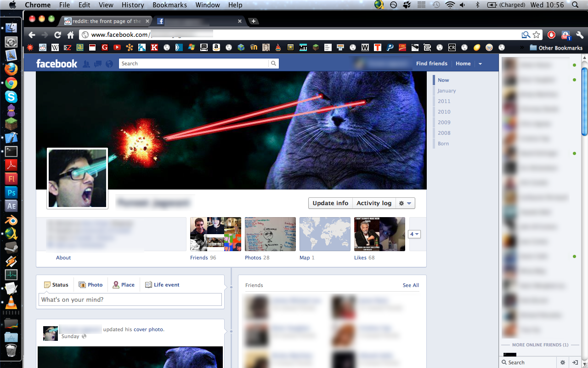The height and width of the screenshot is (368, 588).
Task: Open After Effects from the dock
Action: point(11,206)
